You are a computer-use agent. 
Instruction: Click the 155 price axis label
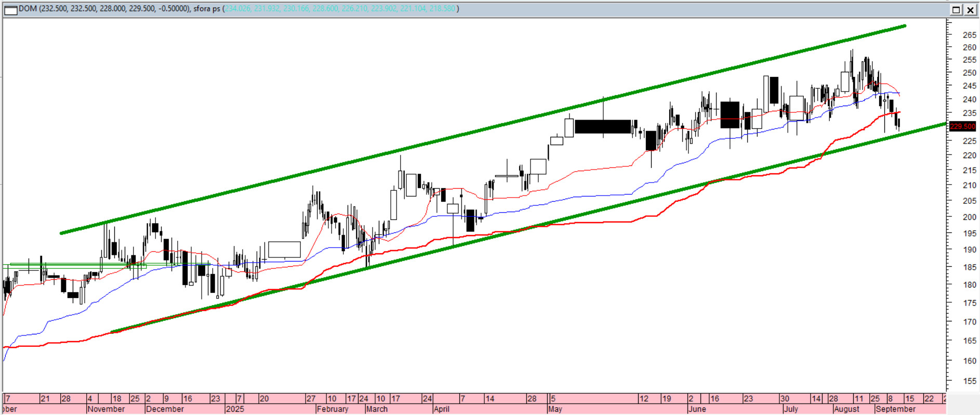pyautogui.click(x=969, y=381)
